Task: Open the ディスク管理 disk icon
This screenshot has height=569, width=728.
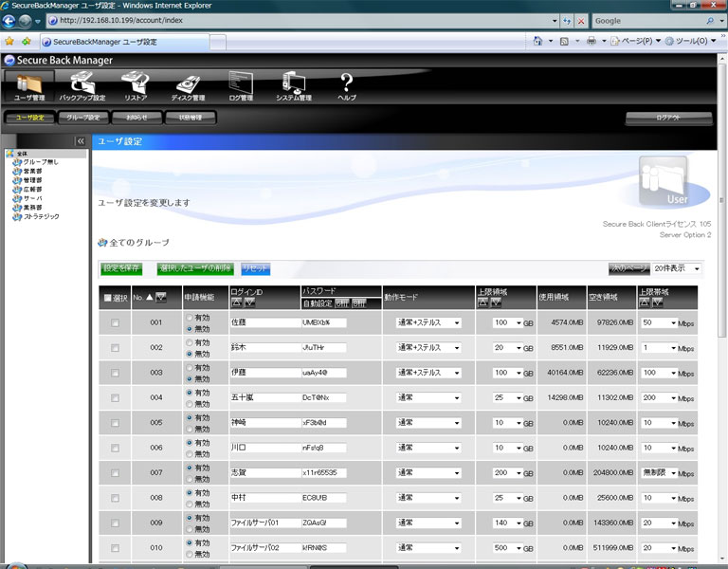Action: [x=187, y=83]
